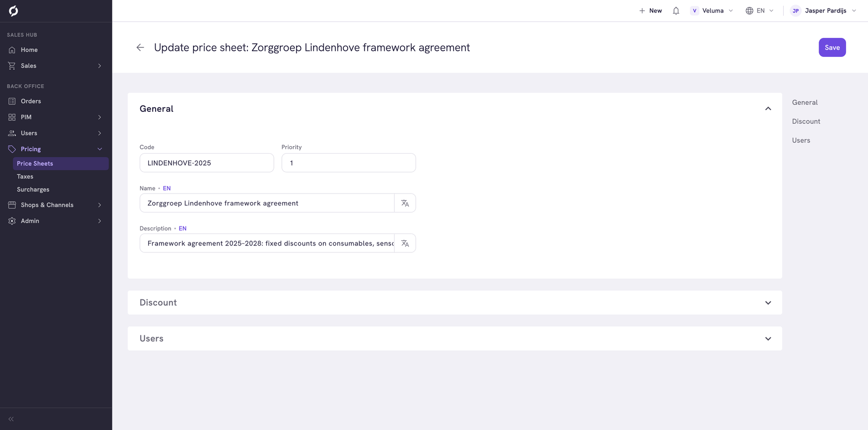The height and width of the screenshot is (430, 868).
Task: Translate the Name field
Action: coord(405,203)
